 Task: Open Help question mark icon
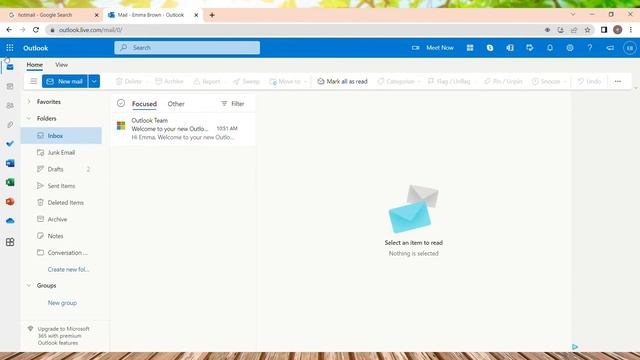pyautogui.click(x=590, y=48)
